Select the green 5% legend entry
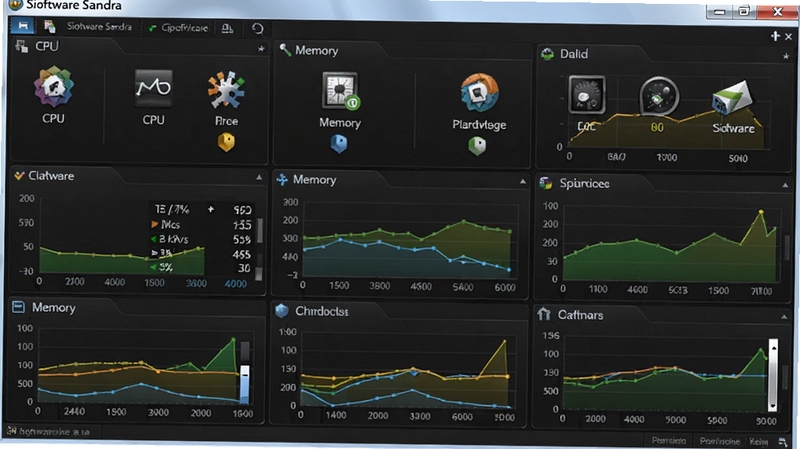 162,267
